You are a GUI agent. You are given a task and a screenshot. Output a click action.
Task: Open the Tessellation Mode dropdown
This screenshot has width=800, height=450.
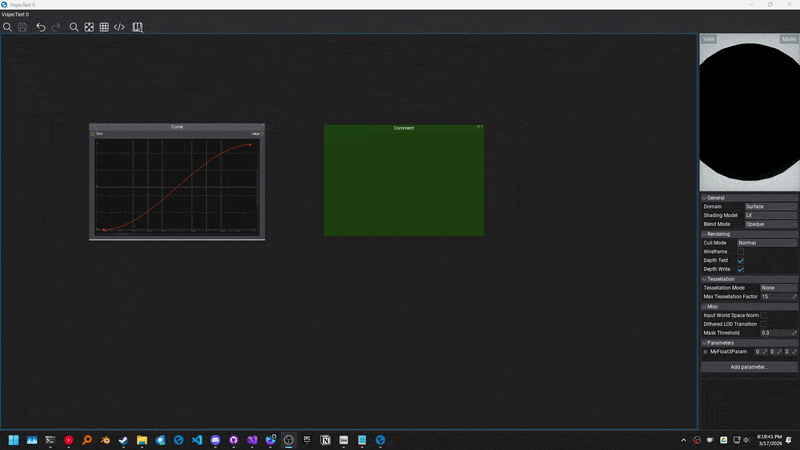tap(778, 288)
